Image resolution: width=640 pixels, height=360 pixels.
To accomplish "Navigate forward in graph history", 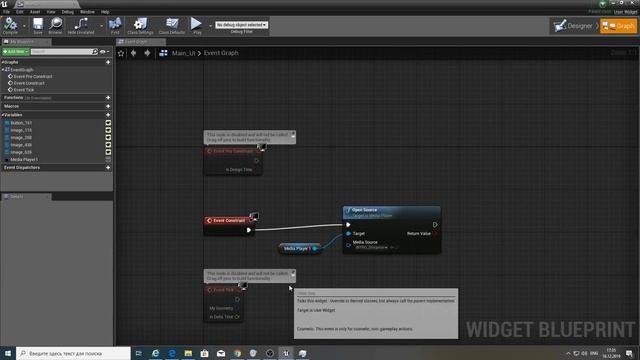I will click(x=147, y=53).
